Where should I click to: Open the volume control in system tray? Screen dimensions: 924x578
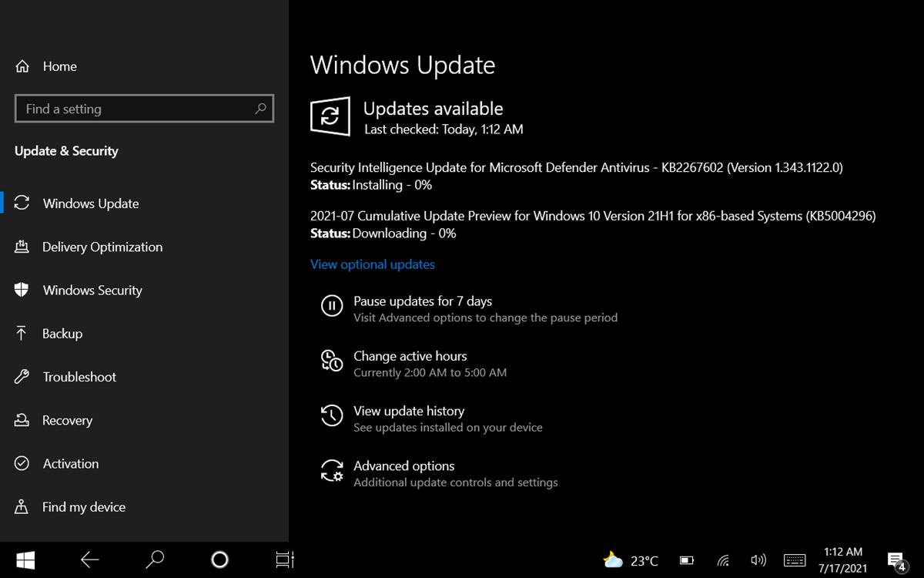(x=758, y=560)
